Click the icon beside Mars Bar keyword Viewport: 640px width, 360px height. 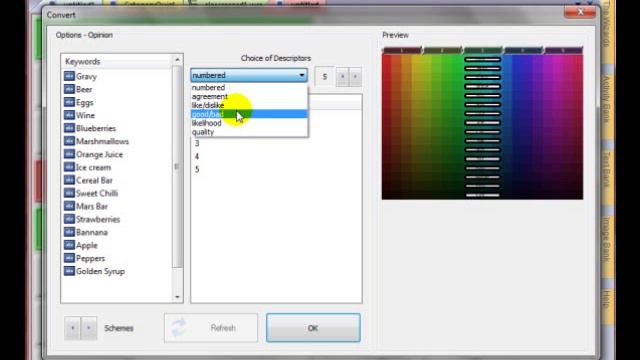[x=69, y=207]
